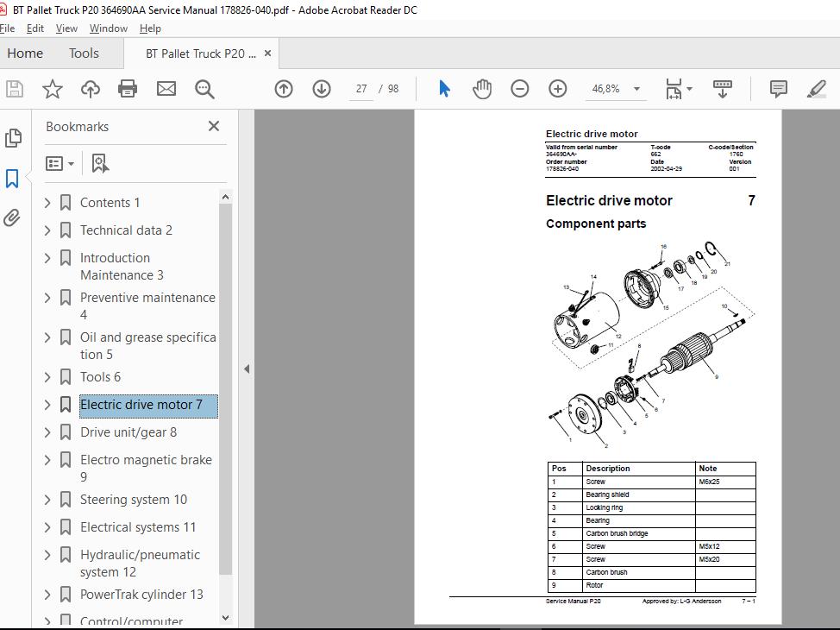Jump to Tools 6 bookmark

tap(100, 377)
